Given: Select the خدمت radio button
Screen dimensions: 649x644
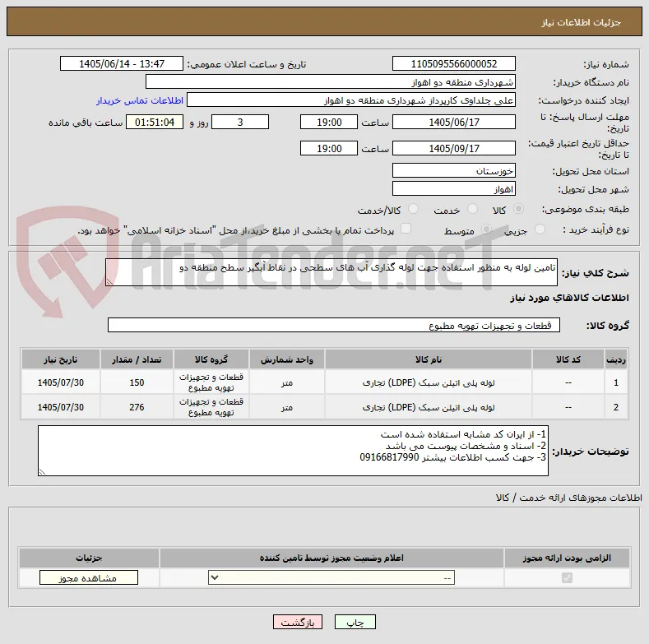Looking at the screenshot, I should point(472,209).
